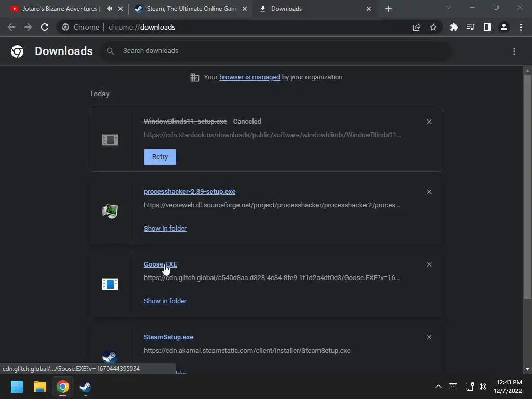Close the Jotaro's Bizarre Adventures tab

pyautogui.click(x=121, y=9)
